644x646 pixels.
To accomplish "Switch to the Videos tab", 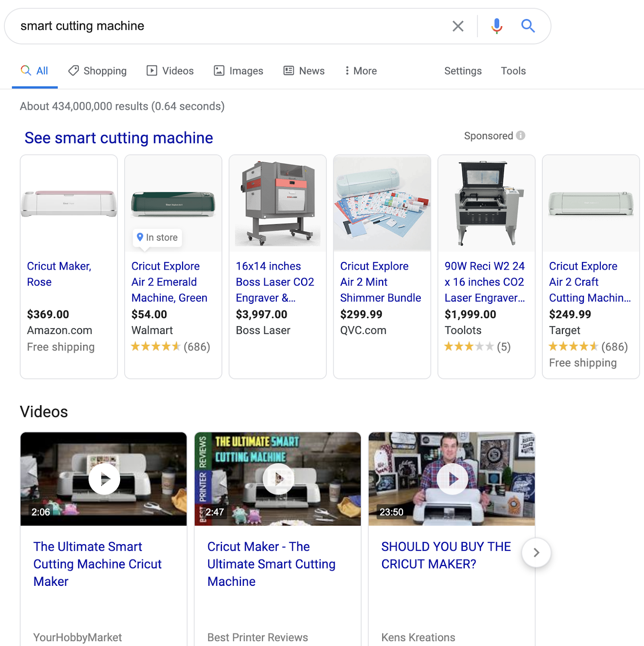I will (x=170, y=71).
